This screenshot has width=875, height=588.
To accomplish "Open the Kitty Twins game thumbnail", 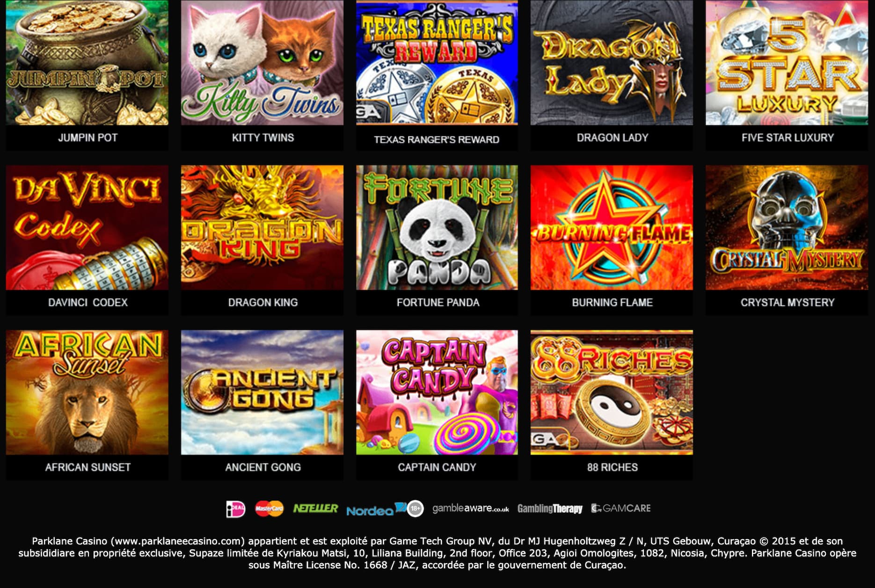I will [x=262, y=63].
